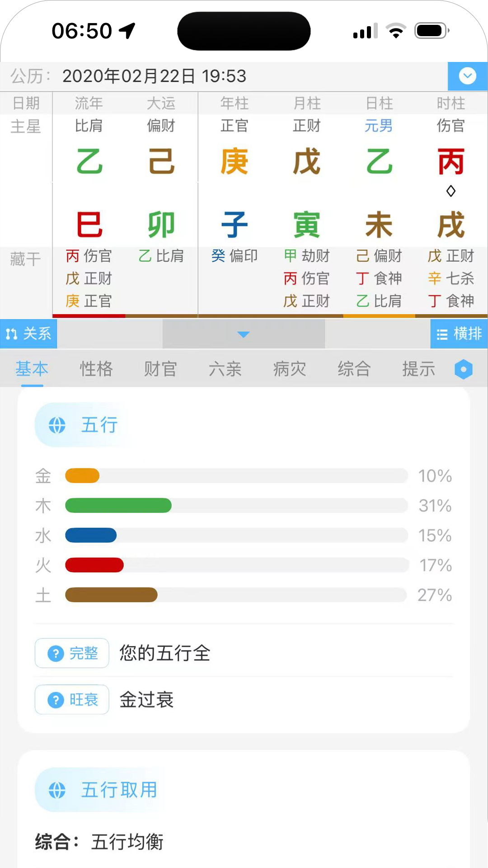Tap the green 木 31% progress bar
This screenshot has width=488, height=868.
118,505
